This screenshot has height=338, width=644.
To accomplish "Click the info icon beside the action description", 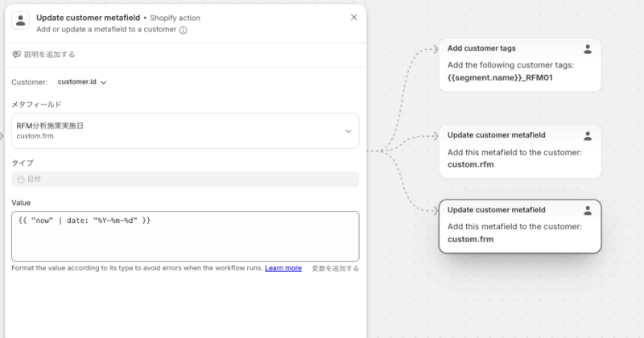I will [x=184, y=31].
